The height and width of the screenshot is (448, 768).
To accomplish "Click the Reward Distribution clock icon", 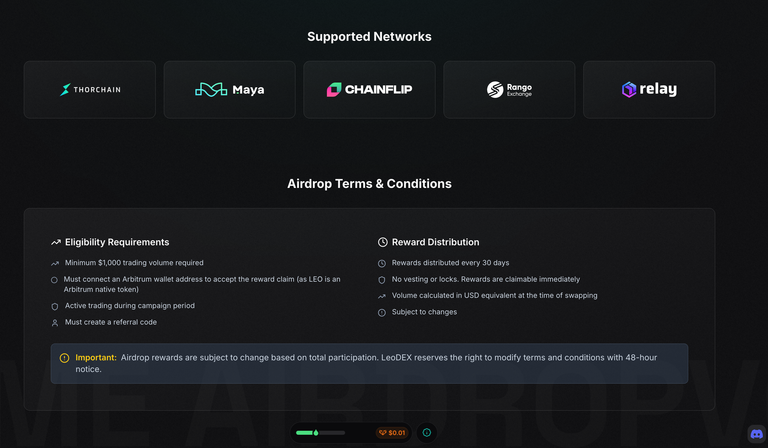I will pyautogui.click(x=383, y=242).
